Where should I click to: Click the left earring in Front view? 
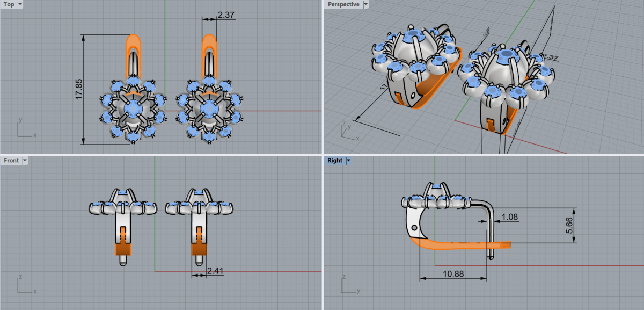[x=123, y=226]
